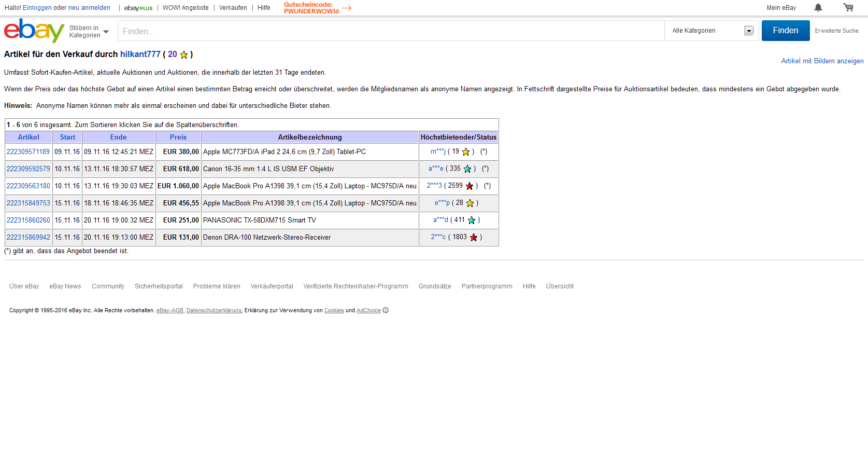
Task: Select the price EUR 1.060,00
Action: (x=178, y=186)
